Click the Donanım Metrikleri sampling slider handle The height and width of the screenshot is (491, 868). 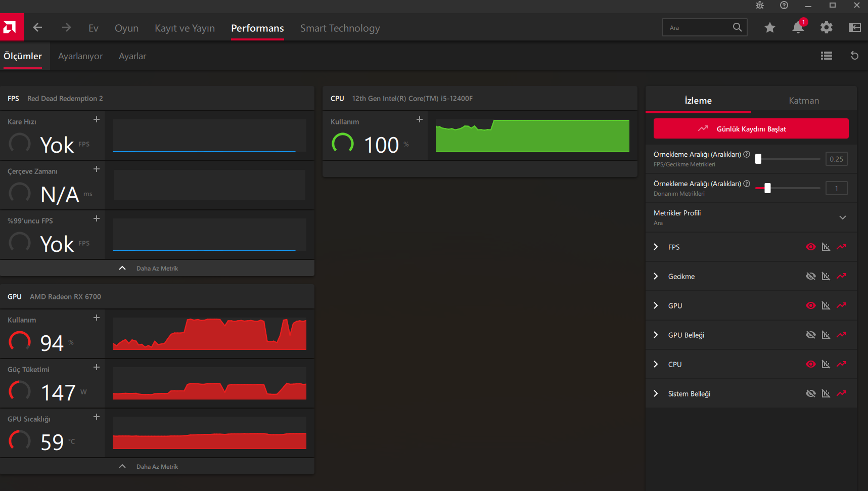767,189
